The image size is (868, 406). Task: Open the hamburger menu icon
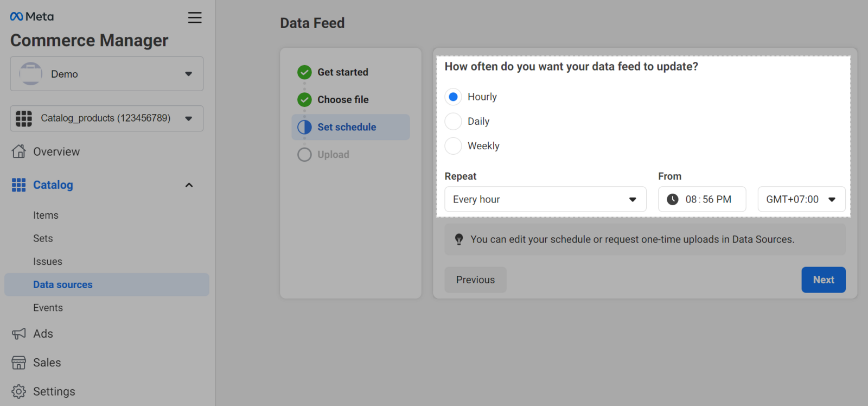coord(195,17)
